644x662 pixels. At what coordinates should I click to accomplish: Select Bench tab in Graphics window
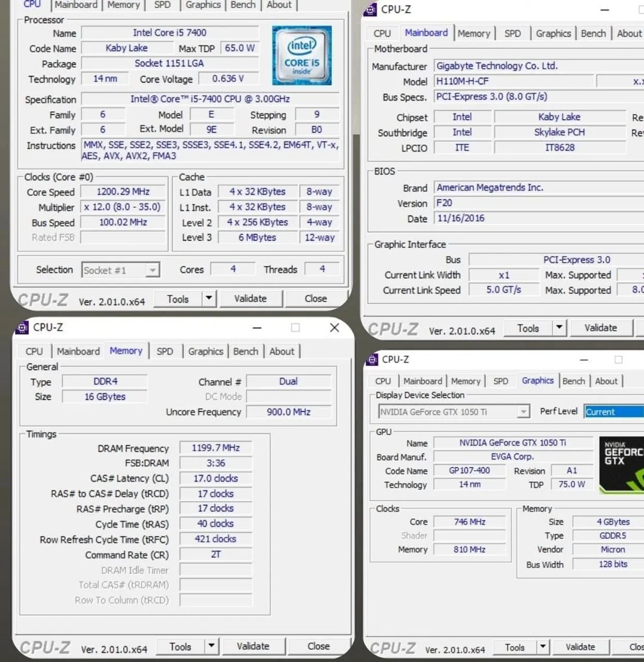(x=574, y=381)
